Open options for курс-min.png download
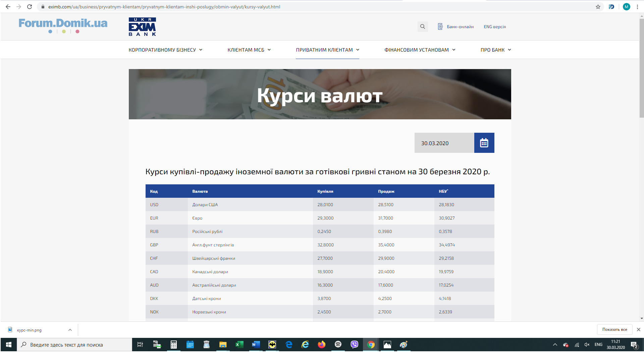 pos(70,330)
